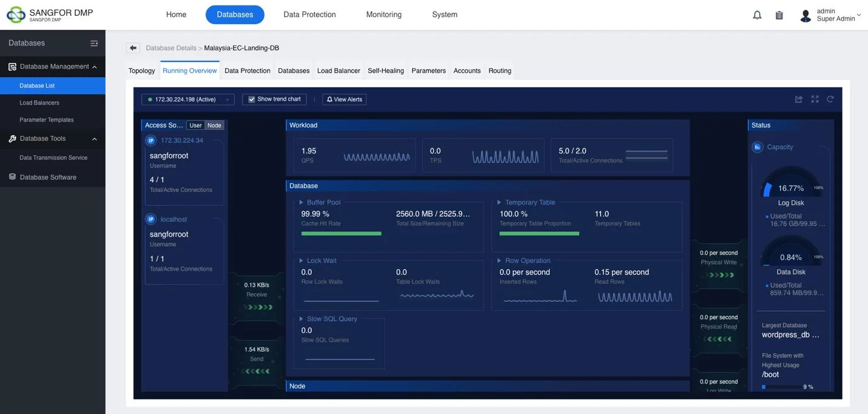868x414 pixels.
Task: Click the Data Disk usage gauge
Action: point(791,251)
